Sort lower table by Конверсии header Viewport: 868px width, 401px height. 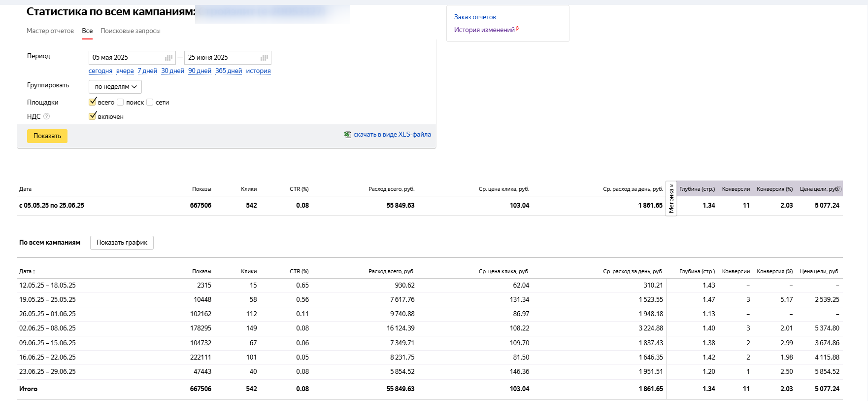pyautogui.click(x=736, y=271)
